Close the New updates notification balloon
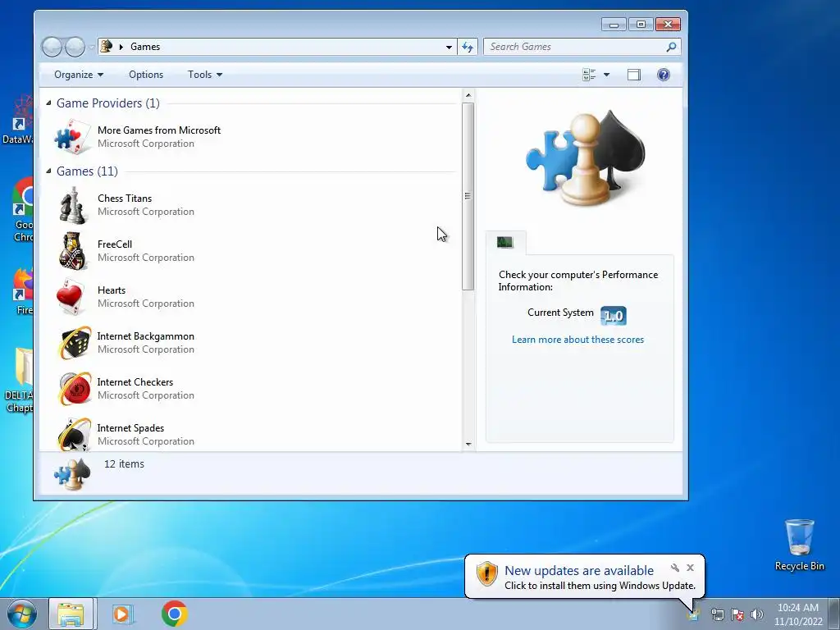The width and height of the screenshot is (840, 630). click(690, 568)
